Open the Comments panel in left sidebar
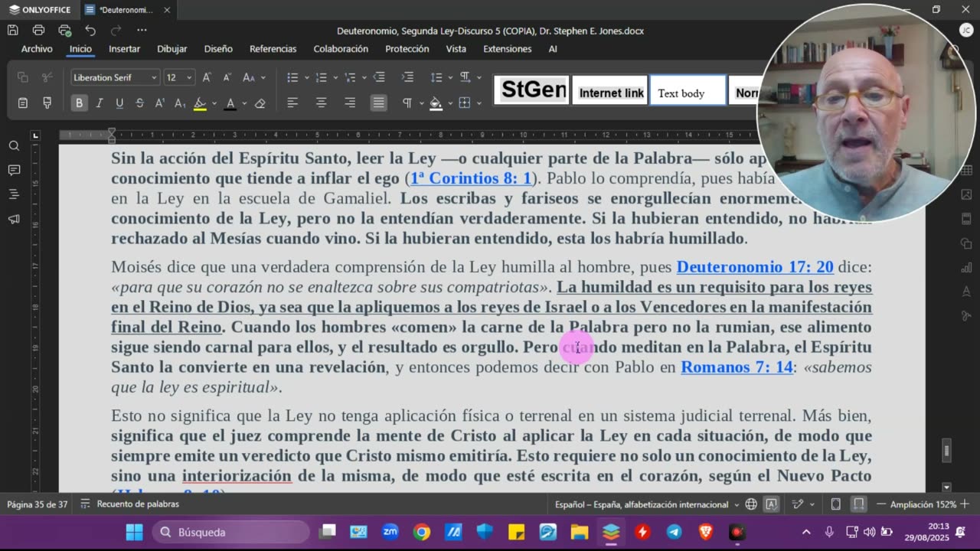980x551 pixels. [x=14, y=170]
